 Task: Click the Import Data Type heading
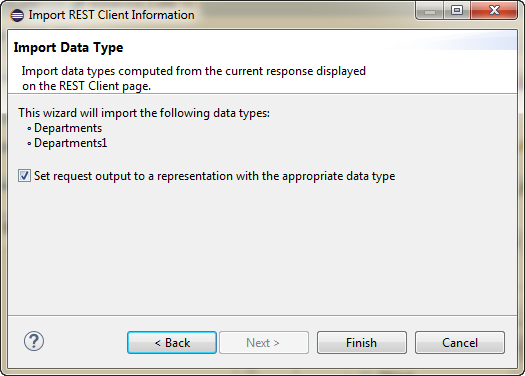(68, 48)
